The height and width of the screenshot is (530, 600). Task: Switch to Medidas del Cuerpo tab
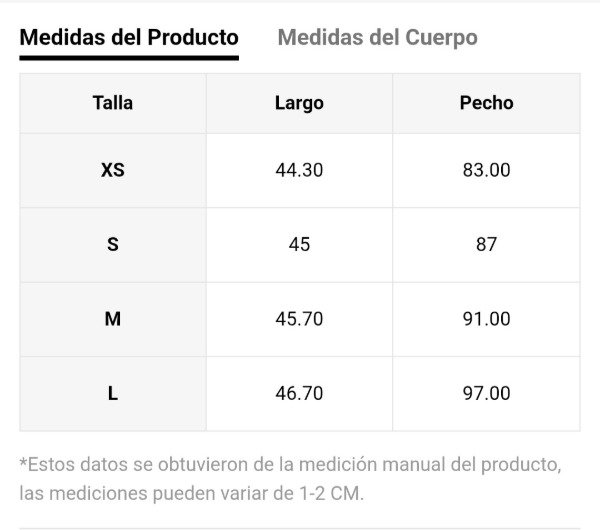pos(377,38)
